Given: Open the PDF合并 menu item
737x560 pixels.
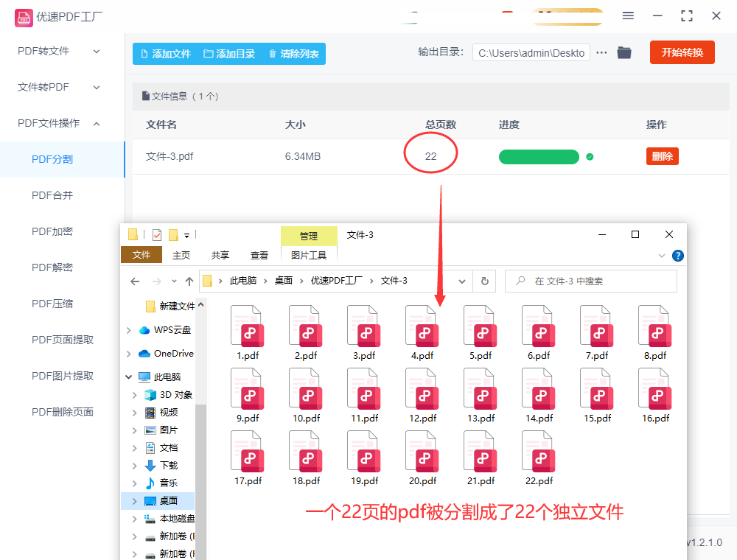Looking at the screenshot, I should pos(52,195).
